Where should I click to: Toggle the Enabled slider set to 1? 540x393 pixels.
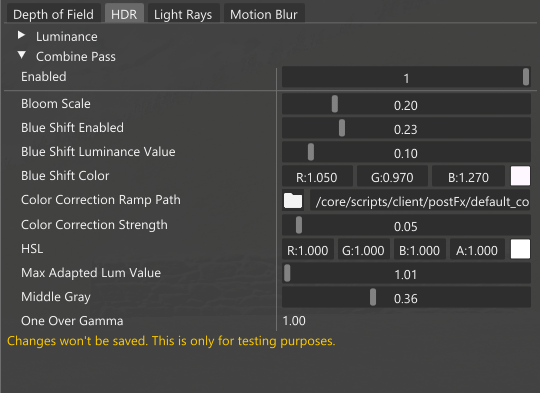click(x=406, y=77)
